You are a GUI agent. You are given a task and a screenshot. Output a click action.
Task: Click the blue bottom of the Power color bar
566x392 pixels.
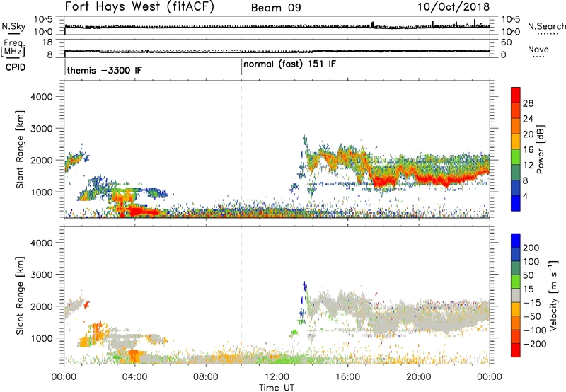pyautogui.click(x=516, y=203)
